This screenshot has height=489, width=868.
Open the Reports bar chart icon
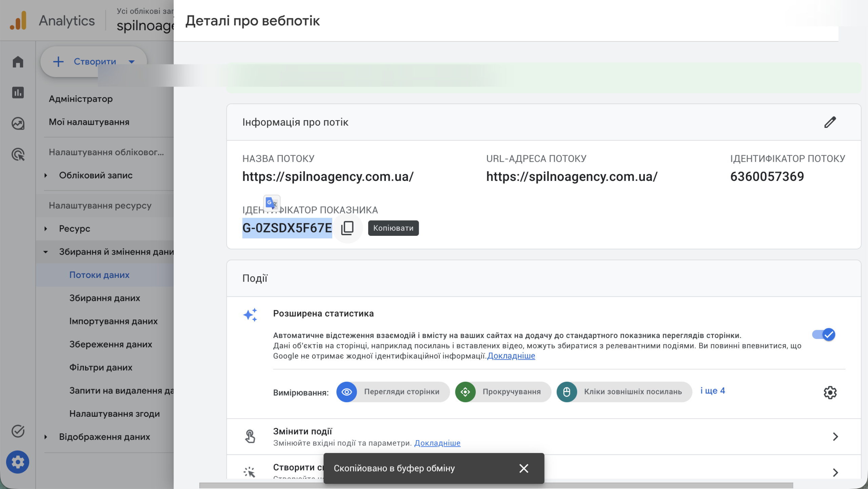tap(18, 93)
